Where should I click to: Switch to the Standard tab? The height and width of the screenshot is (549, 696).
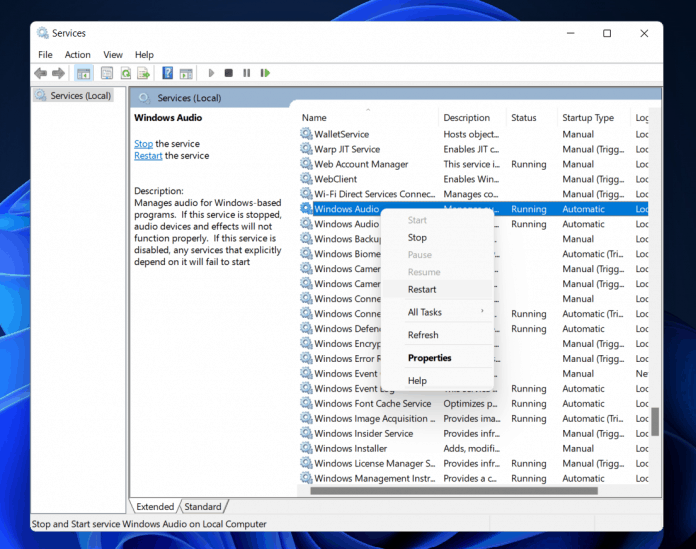(x=203, y=507)
